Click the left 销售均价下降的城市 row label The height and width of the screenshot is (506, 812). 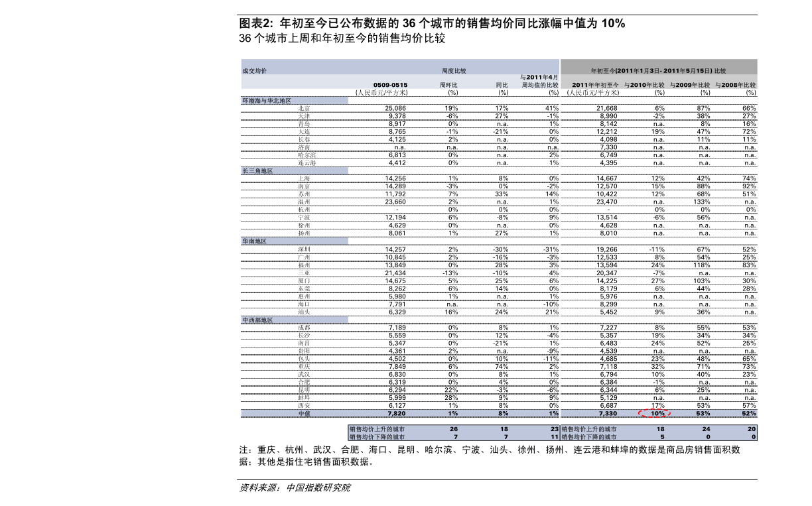(377, 437)
